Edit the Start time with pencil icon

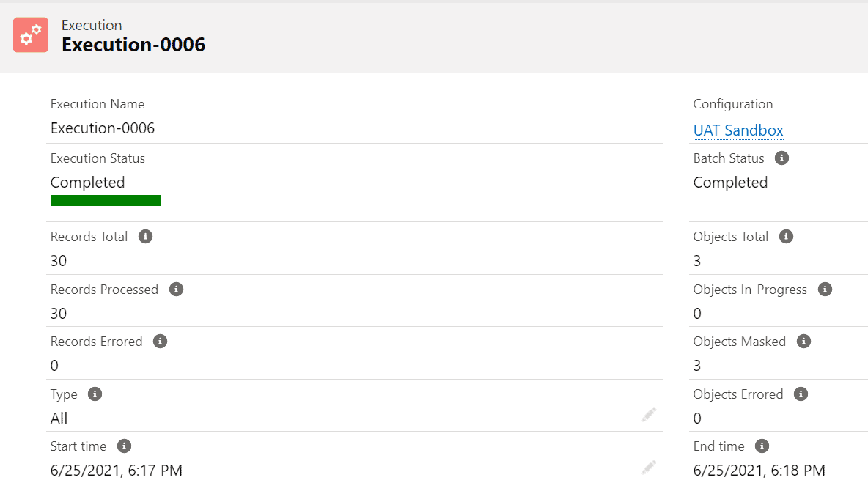[649, 467]
